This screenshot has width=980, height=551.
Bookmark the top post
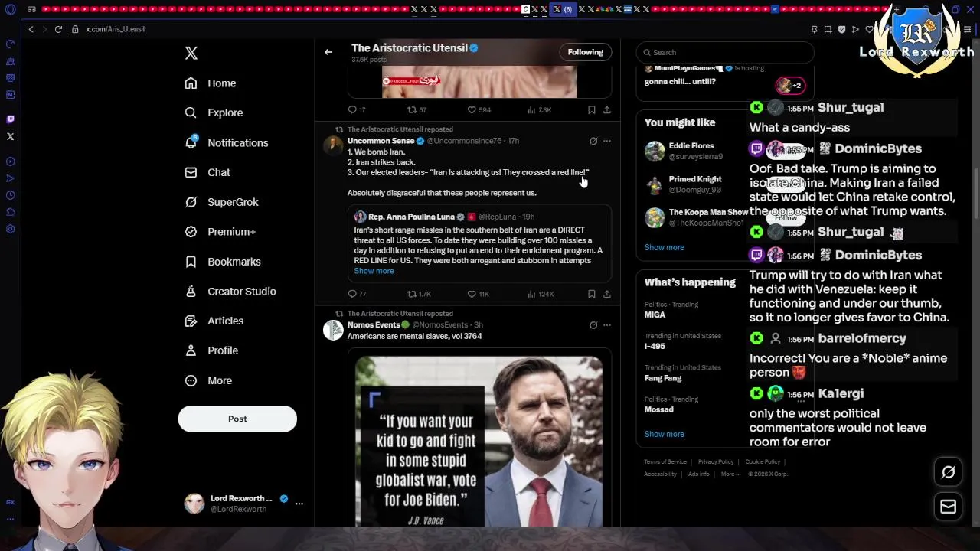pyautogui.click(x=591, y=110)
